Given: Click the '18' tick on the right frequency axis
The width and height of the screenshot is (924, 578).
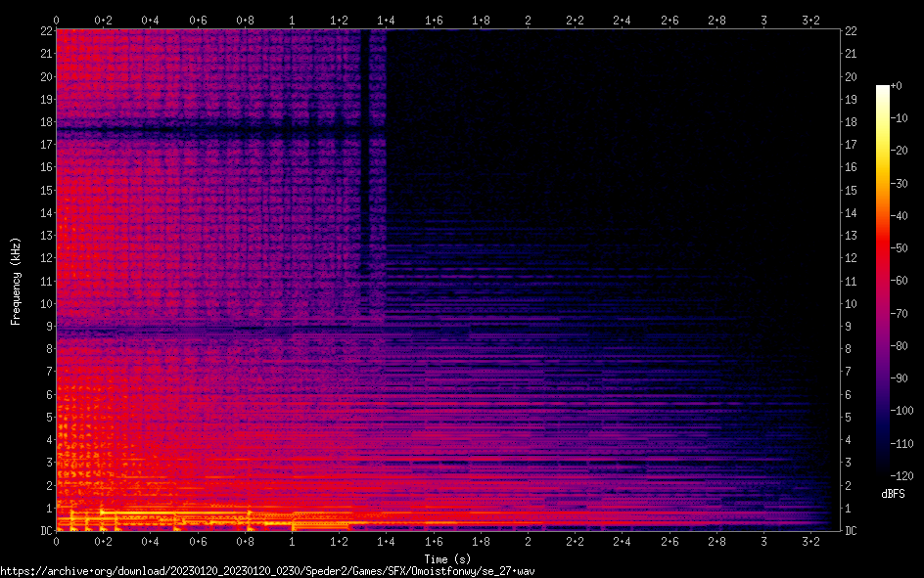Looking at the screenshot, I should 852,122.
